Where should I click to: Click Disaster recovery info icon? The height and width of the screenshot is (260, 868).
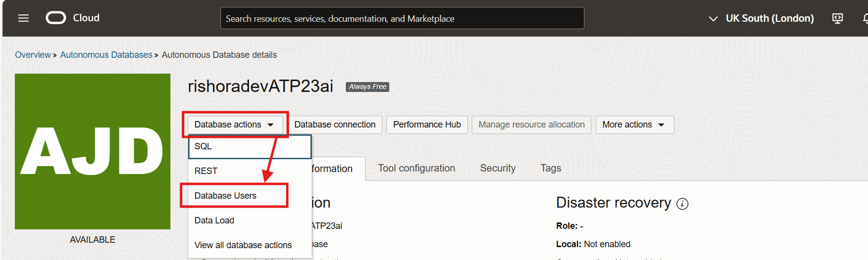[682, 204]
